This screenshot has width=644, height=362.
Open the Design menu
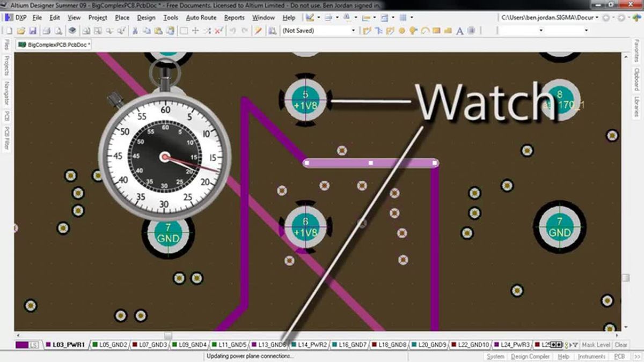(x=147, y=18)
